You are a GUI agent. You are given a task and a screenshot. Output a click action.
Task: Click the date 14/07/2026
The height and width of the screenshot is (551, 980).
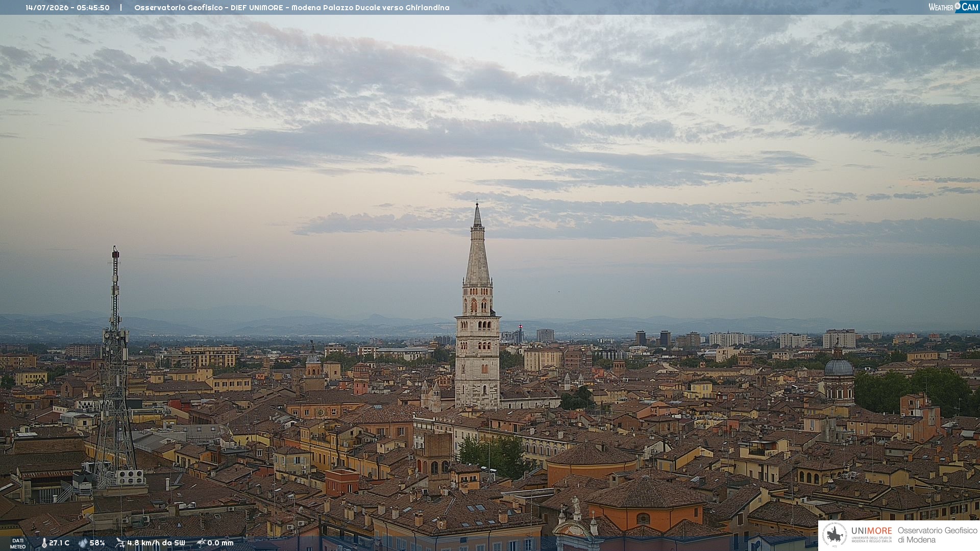47,8
